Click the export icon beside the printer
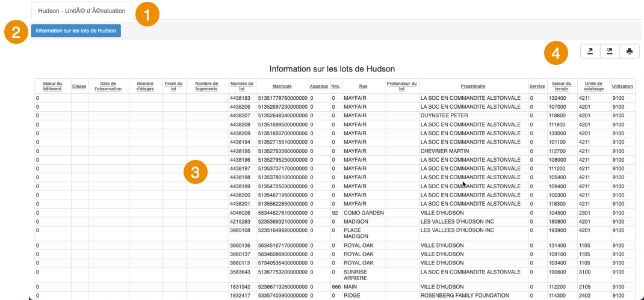This screenshot has height=300, width=644. pos(610,51)
